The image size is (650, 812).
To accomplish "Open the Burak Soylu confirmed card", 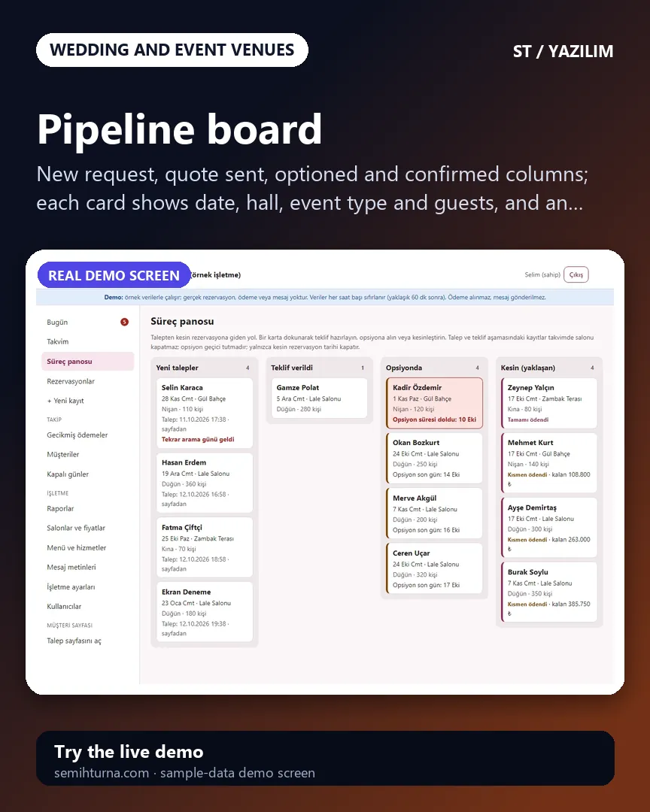I will click(549, 592).
